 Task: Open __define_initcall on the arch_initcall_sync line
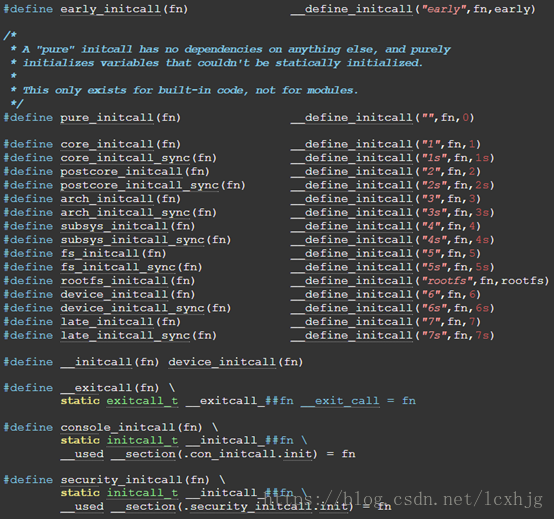(352, 213)
